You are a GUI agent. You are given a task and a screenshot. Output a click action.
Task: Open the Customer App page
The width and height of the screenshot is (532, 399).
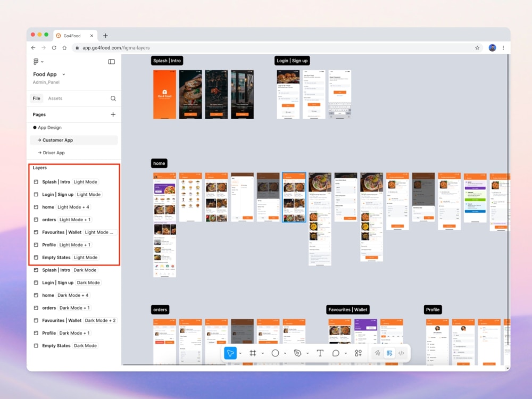click(73, 140)
